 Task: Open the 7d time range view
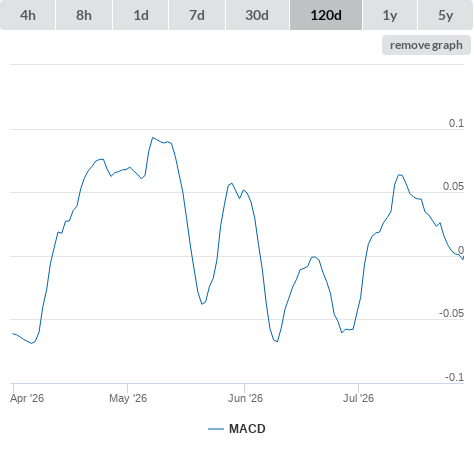coord(197,15)
